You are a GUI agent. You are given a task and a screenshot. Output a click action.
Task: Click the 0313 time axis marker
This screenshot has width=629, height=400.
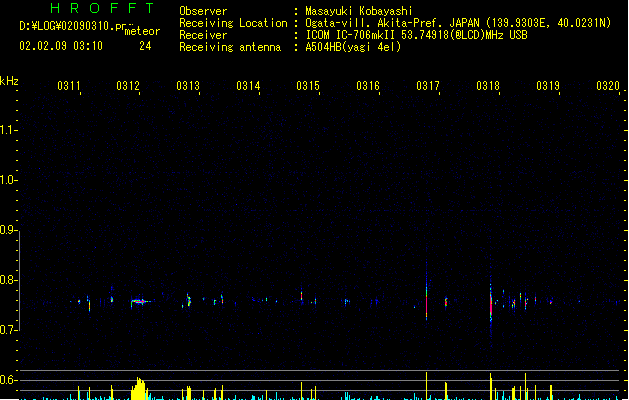pyautogui.click(x=188, y=86)
